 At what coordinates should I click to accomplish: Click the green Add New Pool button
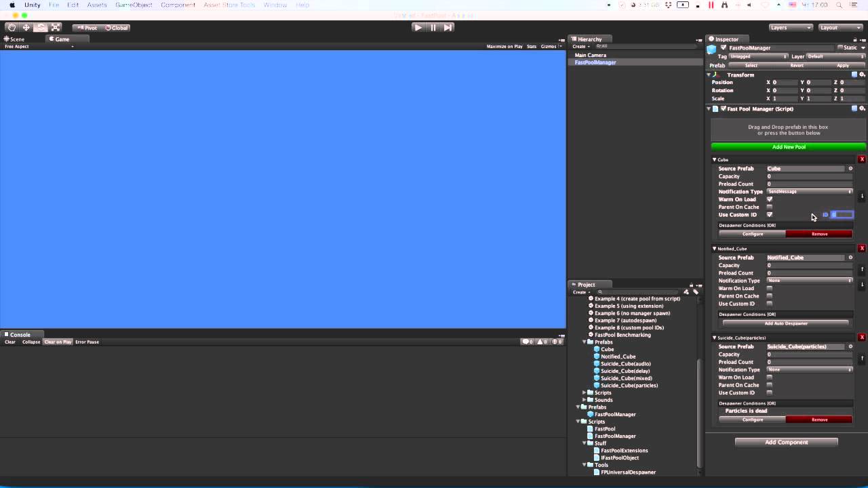click(789, 146)
